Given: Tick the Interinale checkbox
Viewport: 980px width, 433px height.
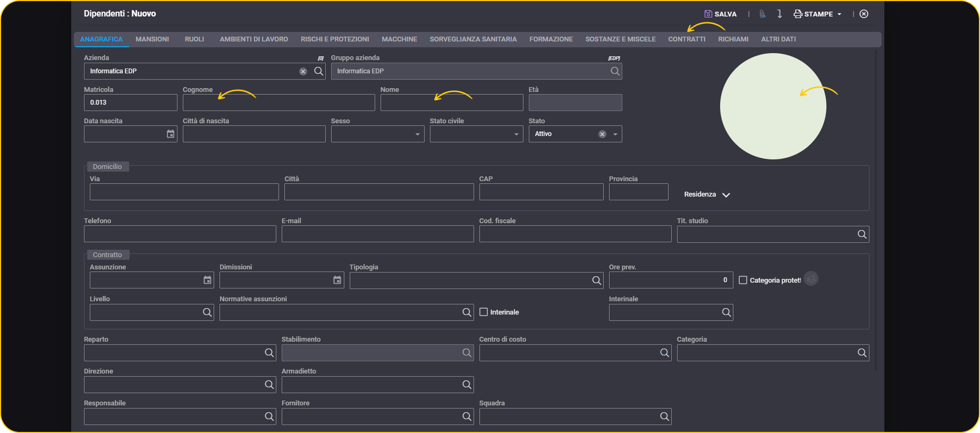Looking at the screenshot, I should (484, 312).
